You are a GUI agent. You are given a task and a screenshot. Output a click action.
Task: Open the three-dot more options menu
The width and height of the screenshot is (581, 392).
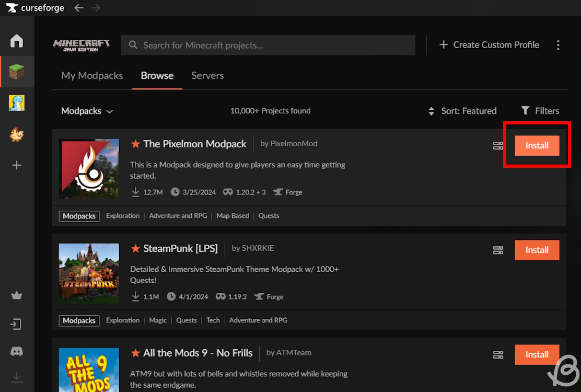click(558, 45)
